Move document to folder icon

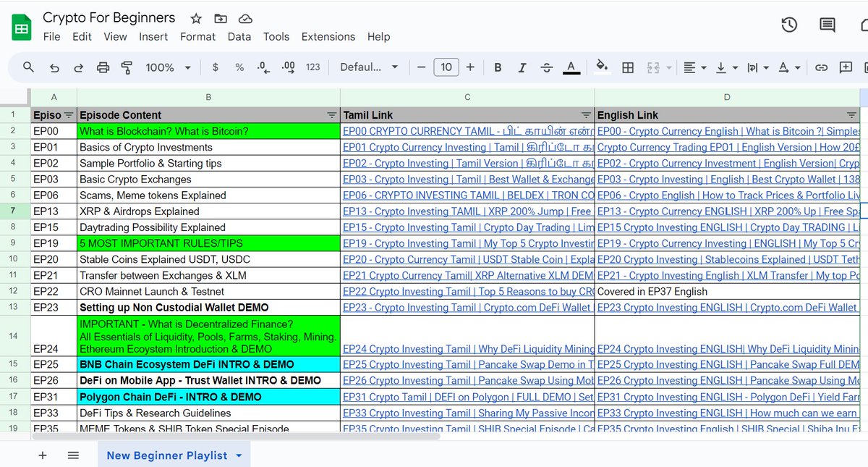coord(221,19)
